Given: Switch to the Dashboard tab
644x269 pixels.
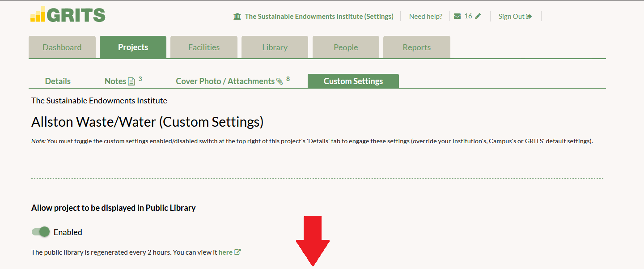Looking at the screenshot, I should pos(62,47).
